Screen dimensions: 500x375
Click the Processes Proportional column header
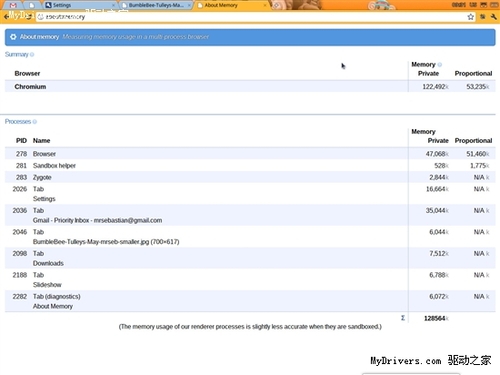pos(473,141)
